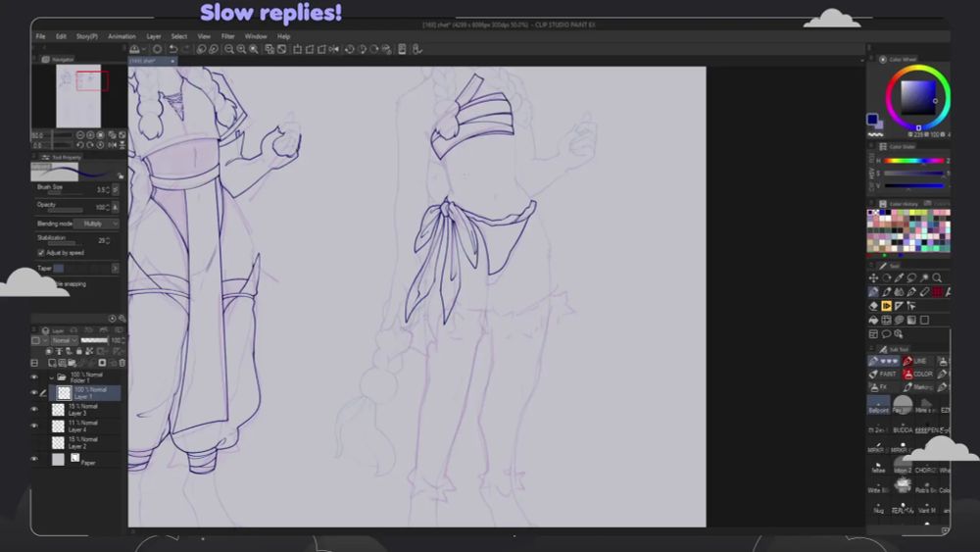This screenshot has width=980, height=552.
Task: Close the open document tab
Action: coord(172,61)
